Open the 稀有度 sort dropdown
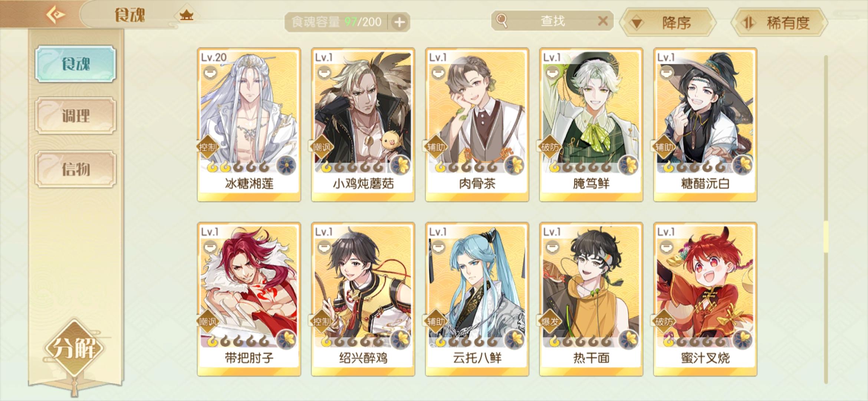Screen dimensions: 868x401 [779, 23]
